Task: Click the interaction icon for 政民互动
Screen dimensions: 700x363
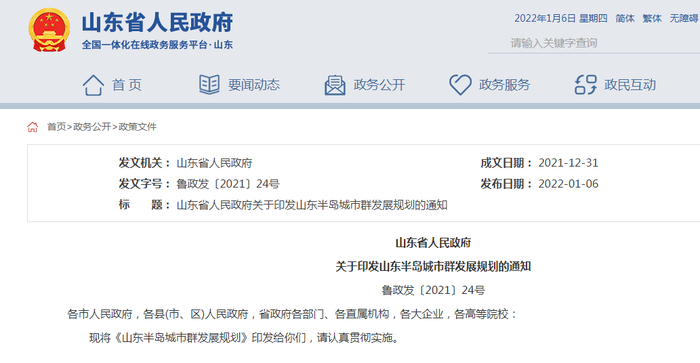Action: click(x=585, y=84)
